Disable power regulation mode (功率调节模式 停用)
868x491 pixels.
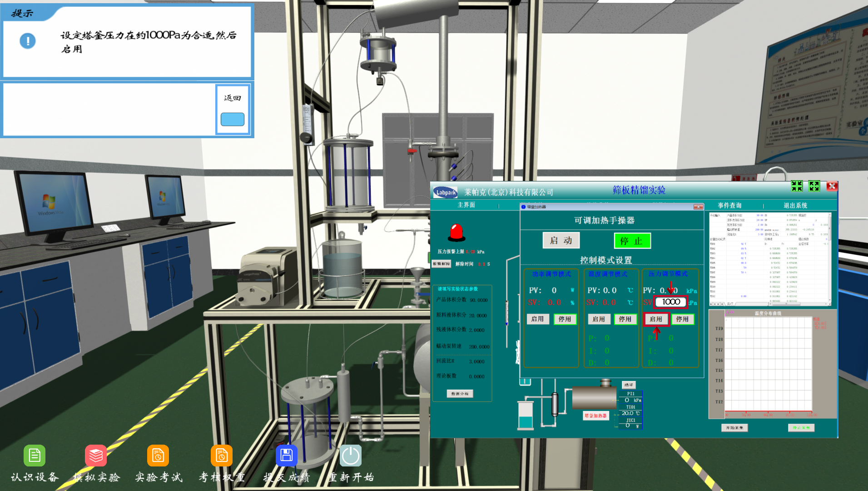(x=565, y=319)
